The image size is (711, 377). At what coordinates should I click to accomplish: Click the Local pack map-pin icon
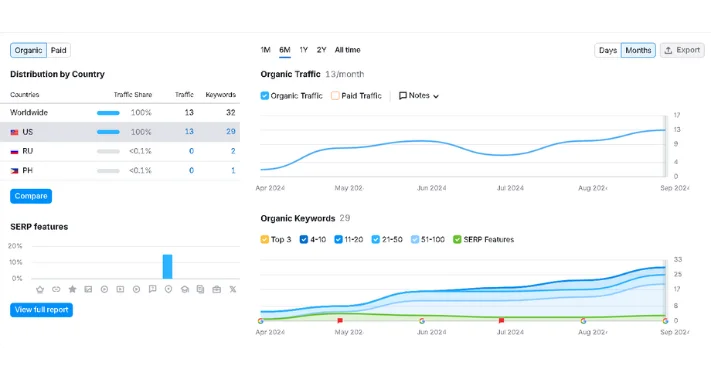168,289
